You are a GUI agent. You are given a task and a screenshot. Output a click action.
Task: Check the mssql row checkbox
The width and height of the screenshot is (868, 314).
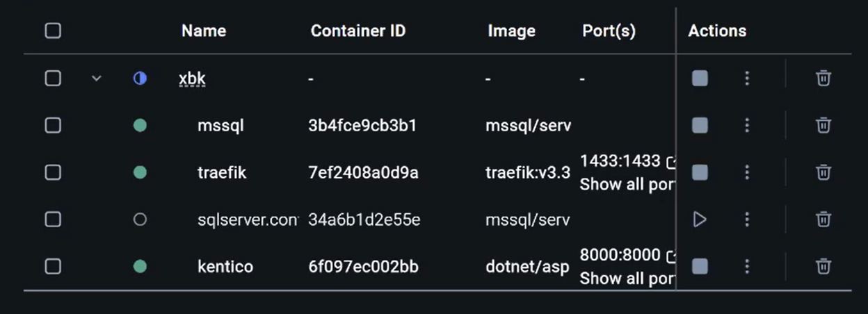click(x=53, y=125)
